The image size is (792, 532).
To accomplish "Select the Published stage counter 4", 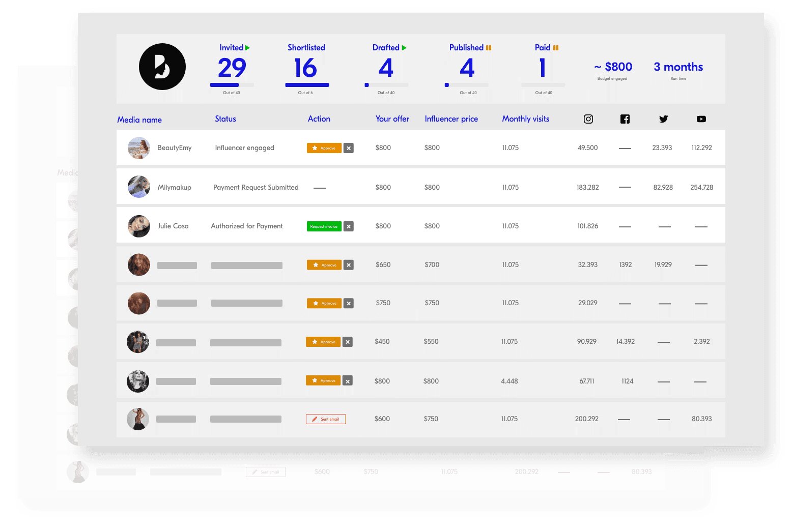I will [x=467, y=68].
